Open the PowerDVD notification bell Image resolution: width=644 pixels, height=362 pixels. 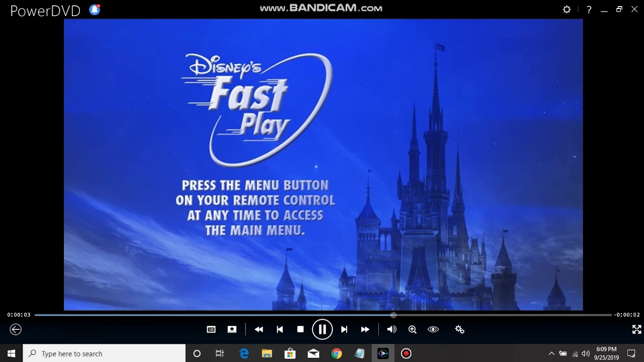tap(95, 10)
